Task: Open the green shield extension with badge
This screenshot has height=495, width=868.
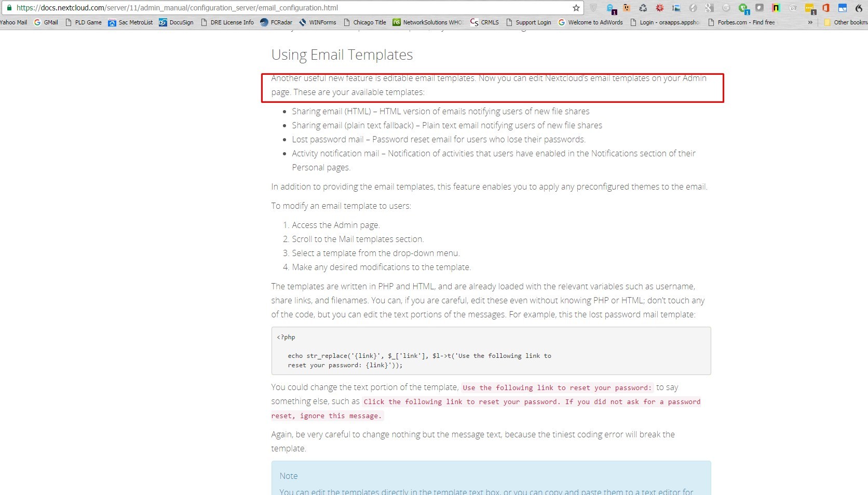Action: coord(743,8)
